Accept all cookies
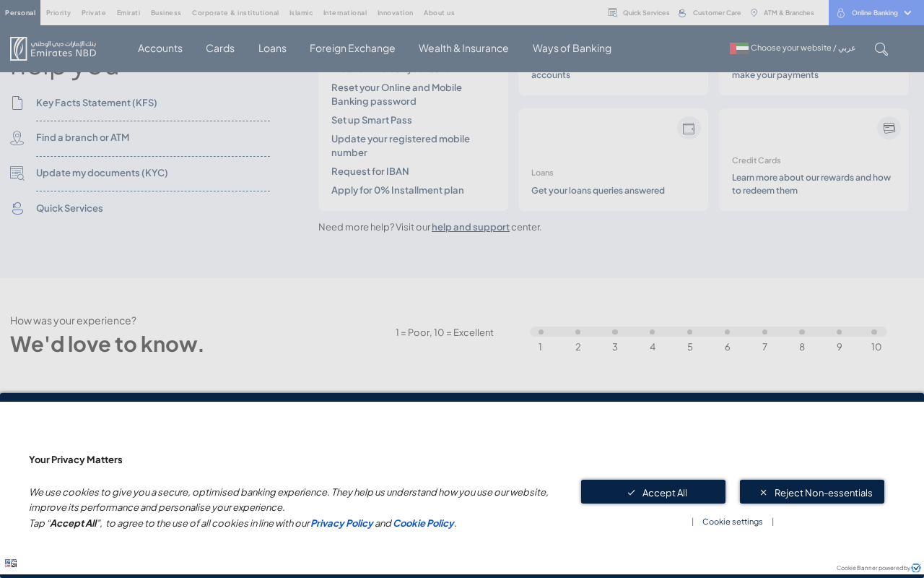The height and width of the screenshot is (578, 924). [x=653, y=492]
